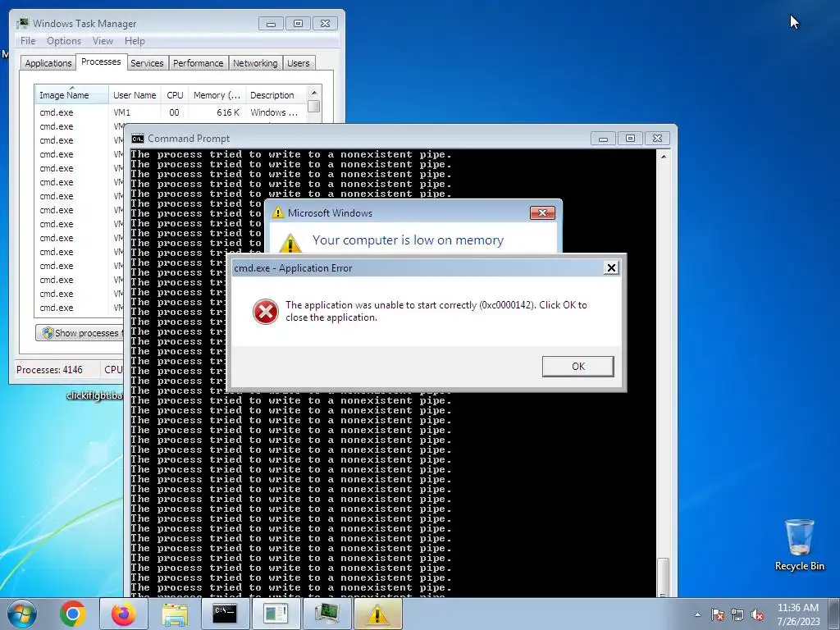Click the large yellow warning triangle beside low memory text
Viewport: 840px width, 630px height.
pyautogui.click(x=290, y=243)
